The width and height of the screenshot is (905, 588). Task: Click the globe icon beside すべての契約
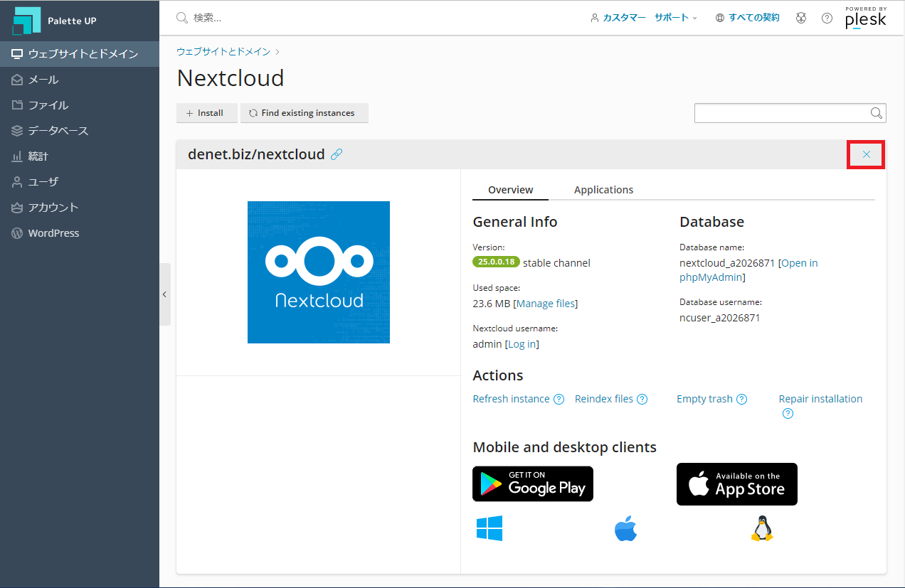pos(720,18)
